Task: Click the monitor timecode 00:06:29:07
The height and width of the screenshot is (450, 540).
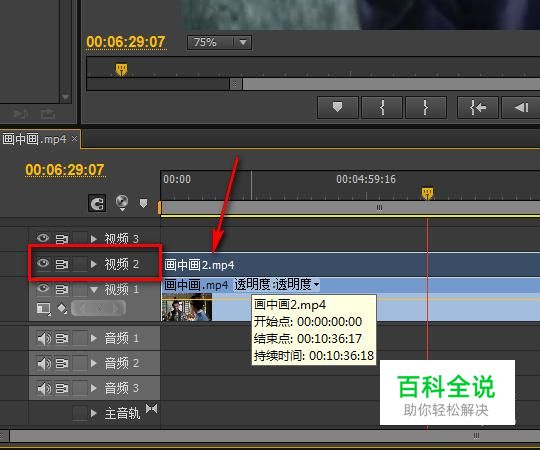Action: click(x=126, y=42)
